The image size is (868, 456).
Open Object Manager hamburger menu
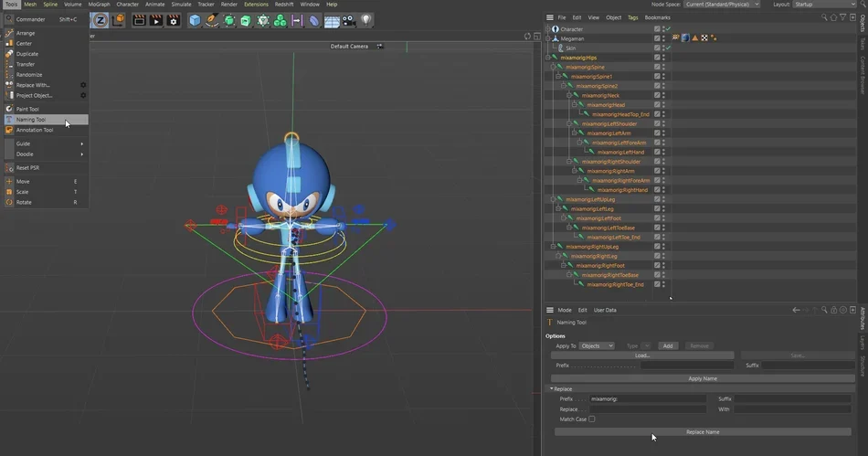550,17
